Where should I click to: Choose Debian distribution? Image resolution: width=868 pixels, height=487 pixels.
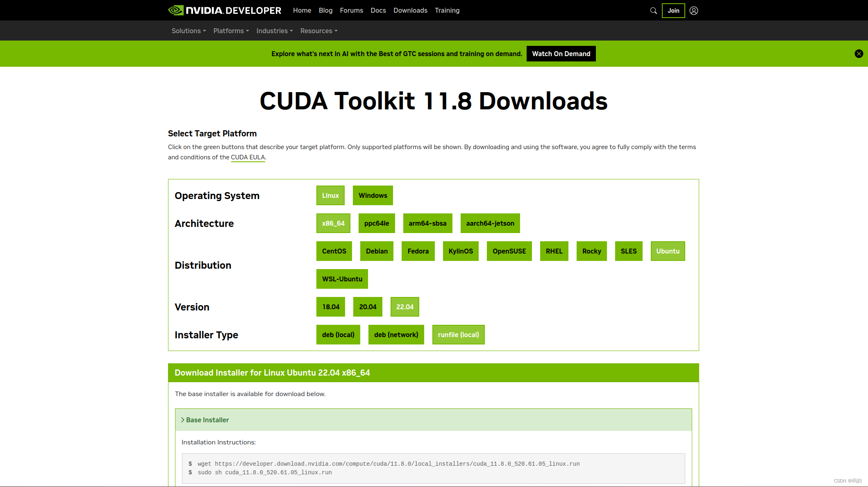coord(377,251)
